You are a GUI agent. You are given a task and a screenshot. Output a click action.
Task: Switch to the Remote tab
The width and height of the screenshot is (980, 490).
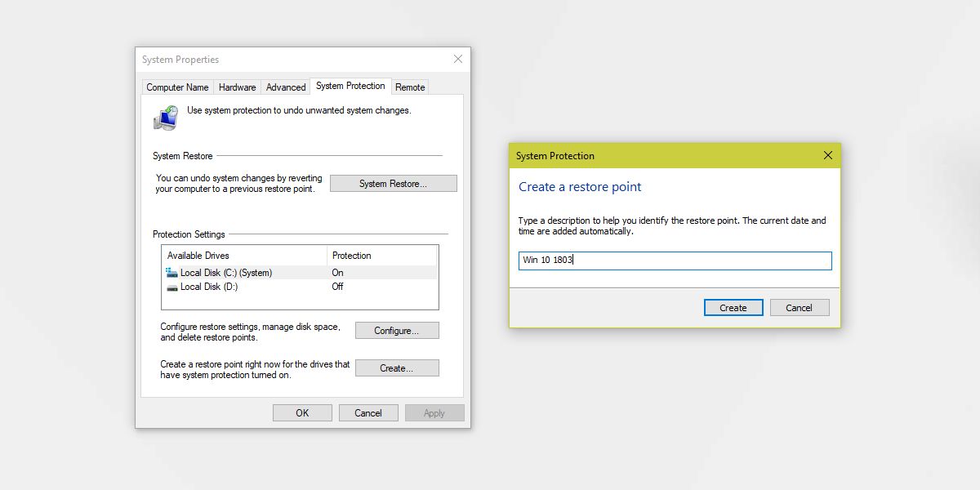click(410, 87)
